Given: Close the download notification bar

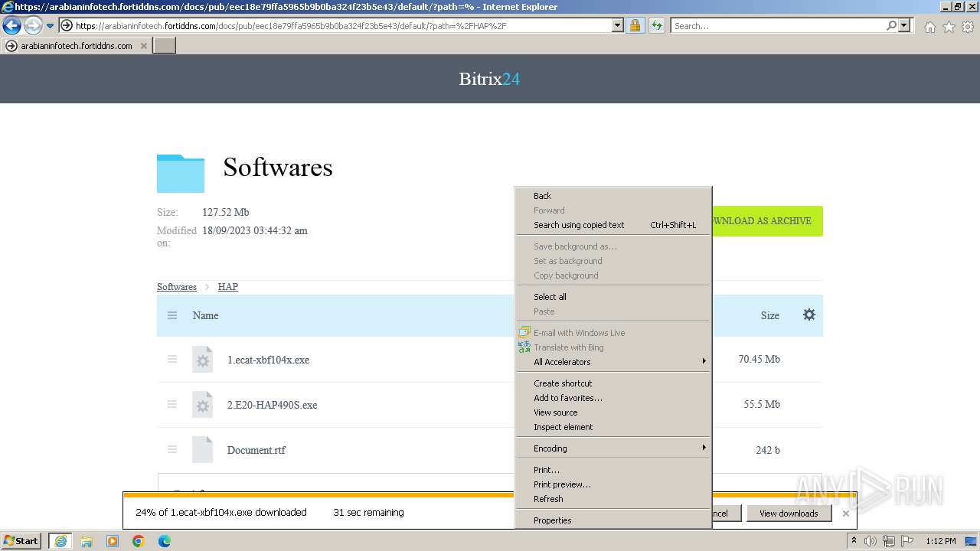Looking at the screenshot, I should (846, 514).
